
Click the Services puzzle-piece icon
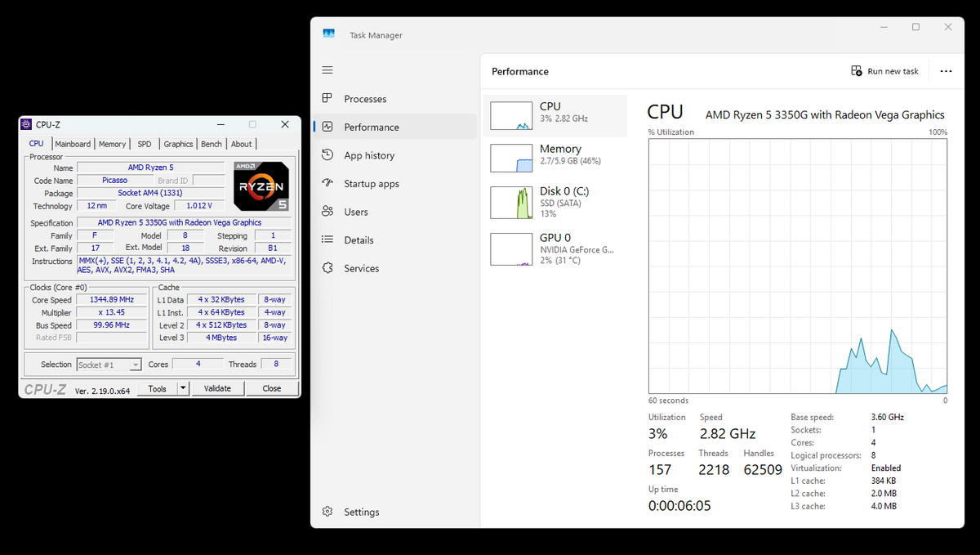click(x=327, y=268)
